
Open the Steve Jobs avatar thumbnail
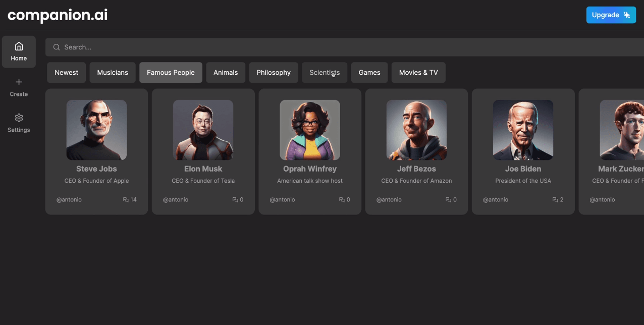[x=96, y=130]
